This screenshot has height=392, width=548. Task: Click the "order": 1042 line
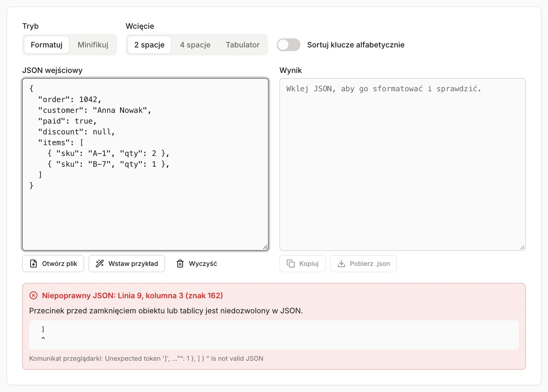[70, 100]
